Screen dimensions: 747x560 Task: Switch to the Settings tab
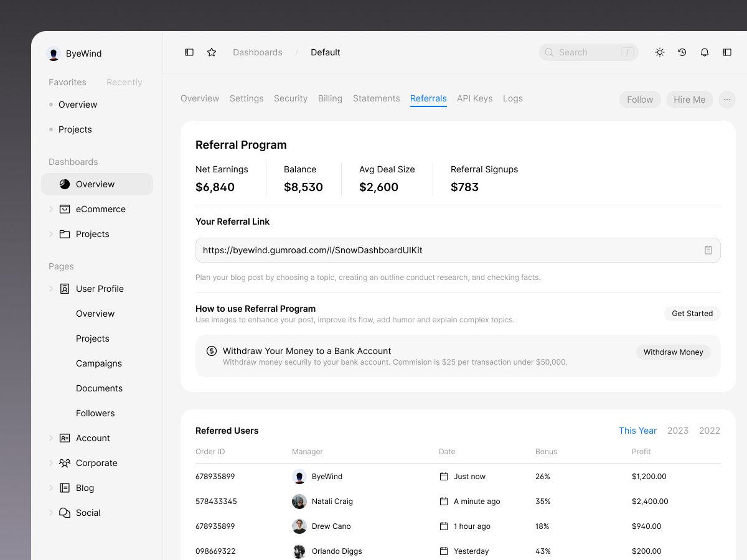[247, 98]
